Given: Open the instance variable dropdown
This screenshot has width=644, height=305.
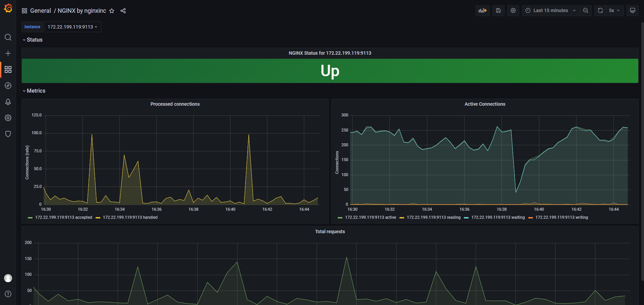Looking at the screenshot, I should point(72,27).
